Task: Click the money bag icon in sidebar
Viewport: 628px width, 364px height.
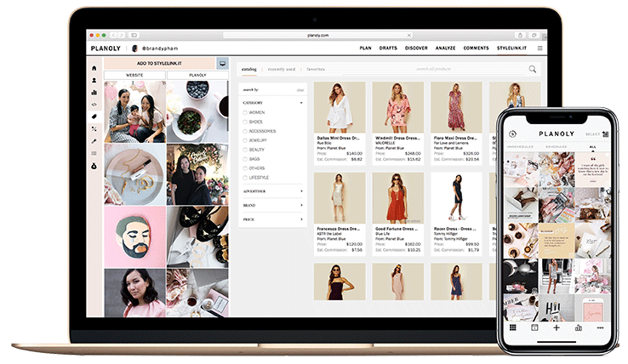Action: click(94, 165)
